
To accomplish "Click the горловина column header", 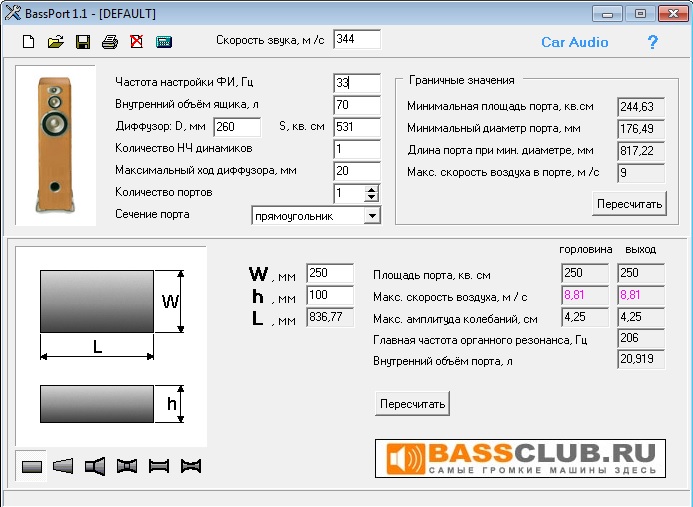I will click(x=586, y=250).
